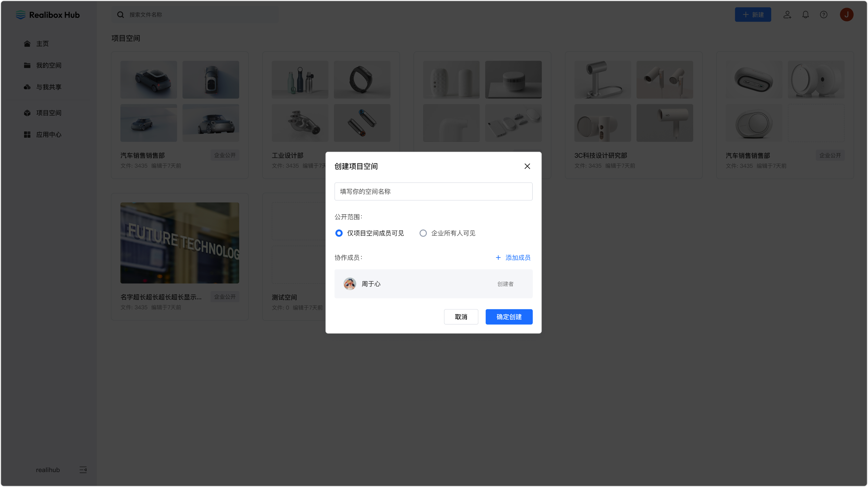The width and height of the screenshot is (868, 487).
Task: Focus the 搜索文件名称 search field
Action: (195, 15)
